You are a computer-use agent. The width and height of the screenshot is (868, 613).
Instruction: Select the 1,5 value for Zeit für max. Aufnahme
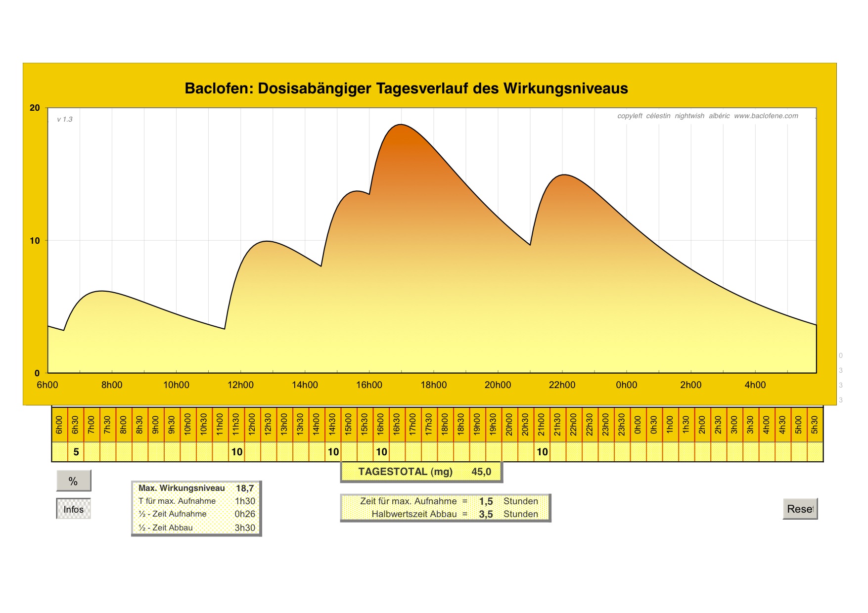[486, 501]
